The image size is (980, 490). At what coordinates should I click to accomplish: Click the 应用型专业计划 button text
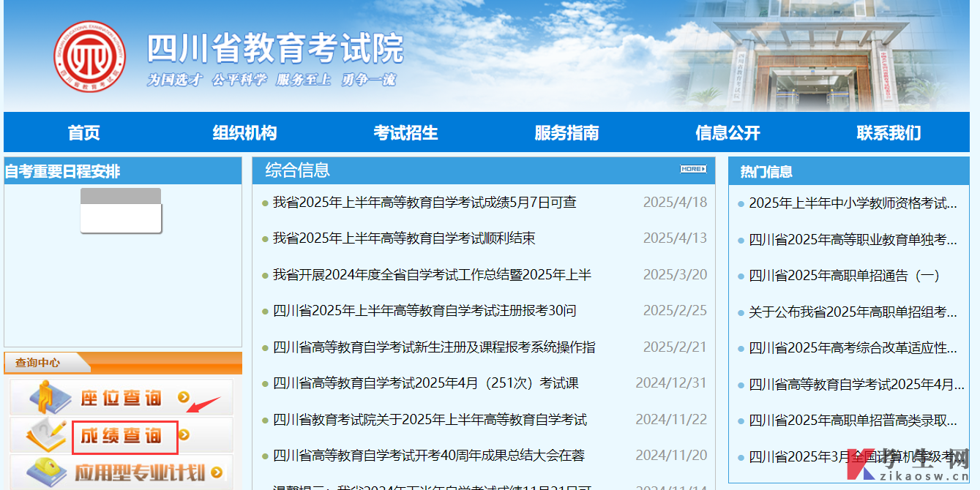(140, 472)
